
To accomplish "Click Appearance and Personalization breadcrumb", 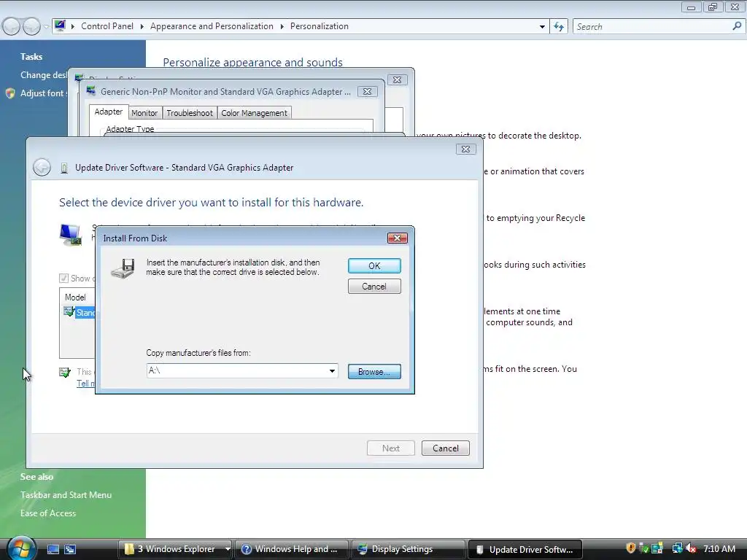I will tap(212, 26).
